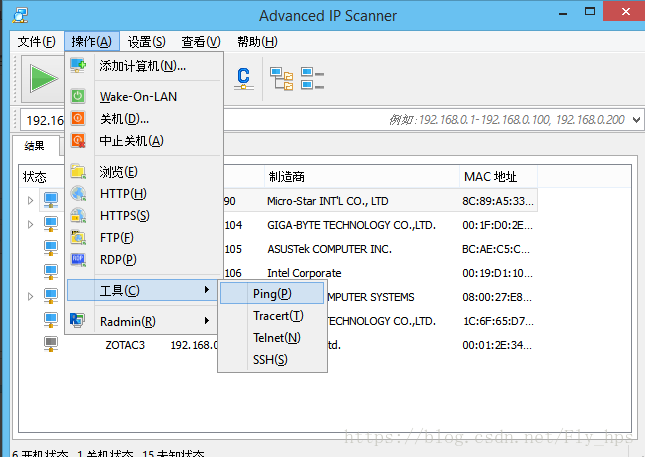Image resolution: width=645 pixels, height=457 pixels.
Task: Click the Advanced IP Scanner app icon
Action: [20, 15]
